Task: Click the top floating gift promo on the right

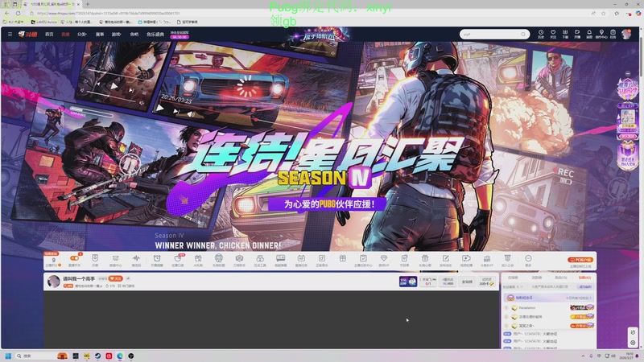Action: (627, 88)
